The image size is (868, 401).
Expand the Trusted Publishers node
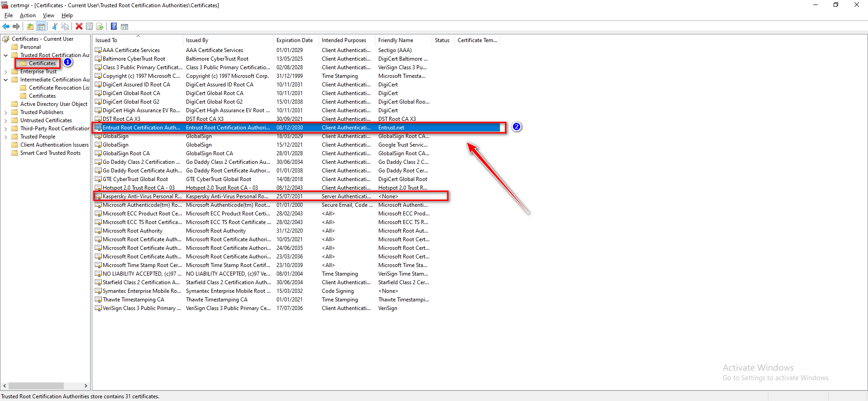5,112
